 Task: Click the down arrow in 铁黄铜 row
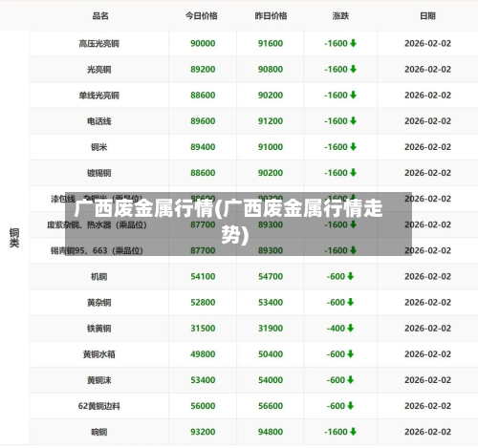pyautogui.click(x=351, y=328)
